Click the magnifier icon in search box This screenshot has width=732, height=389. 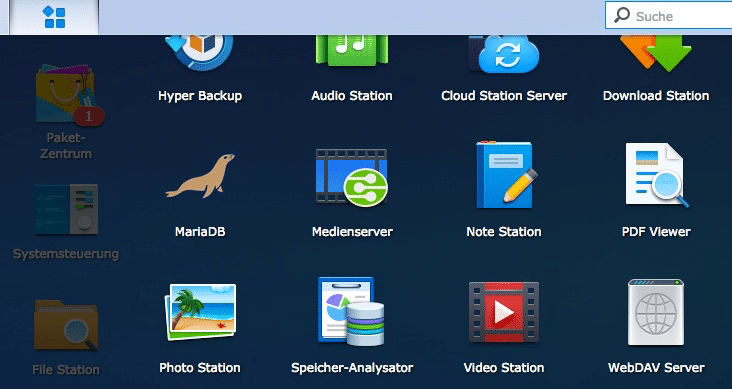point(621,15)
